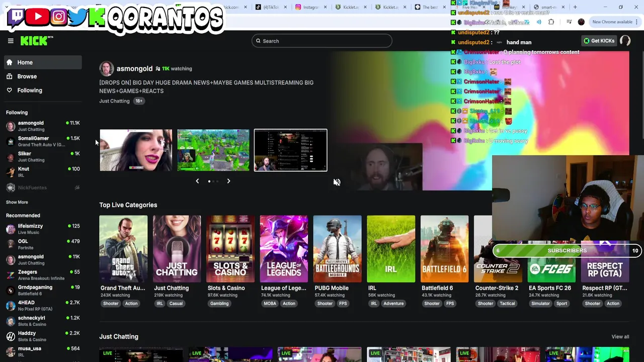Open the Following page in the sidebar
The height and width of the screenshot is (362, 644).
tap(43, 90)
